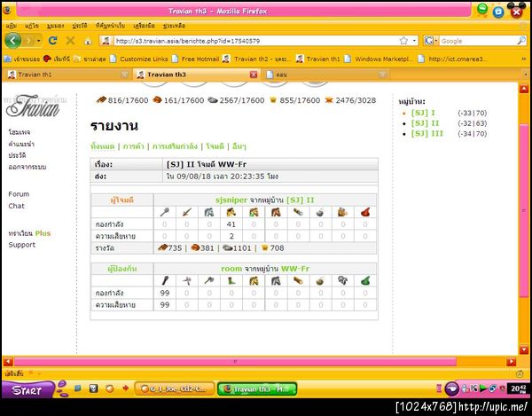
Task: Open the first menu bar item (File)
Action: pyautogui.click(x=12, y=26)
